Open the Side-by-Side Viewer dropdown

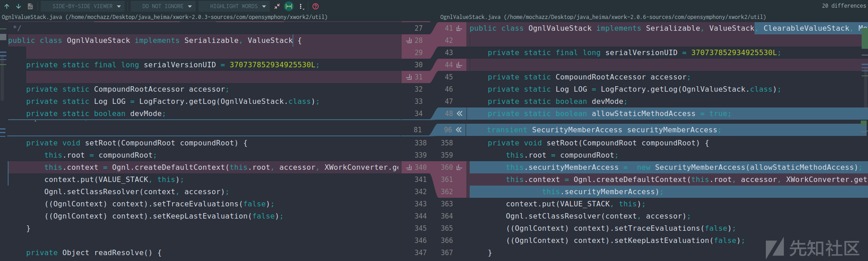pos(82,6)
